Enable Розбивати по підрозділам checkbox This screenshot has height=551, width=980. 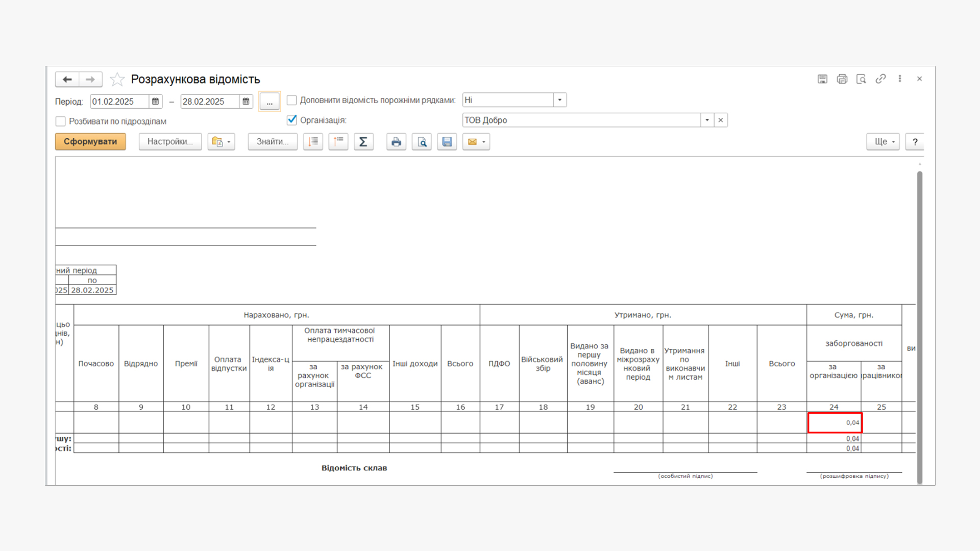point(61,121)
